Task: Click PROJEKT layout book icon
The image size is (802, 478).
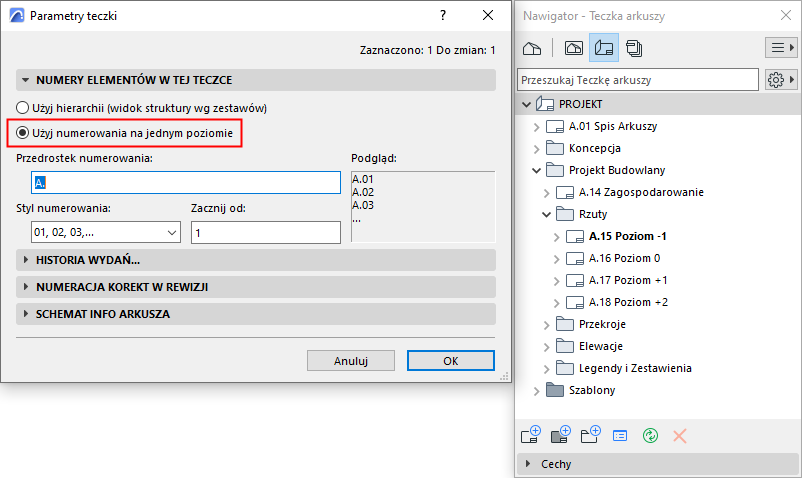Action: (545, 104)
